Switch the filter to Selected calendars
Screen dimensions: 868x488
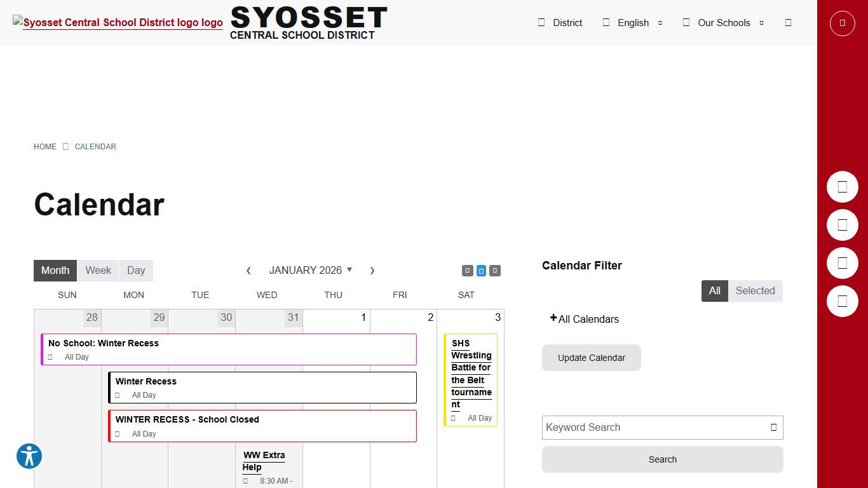[x=756, y=290]
